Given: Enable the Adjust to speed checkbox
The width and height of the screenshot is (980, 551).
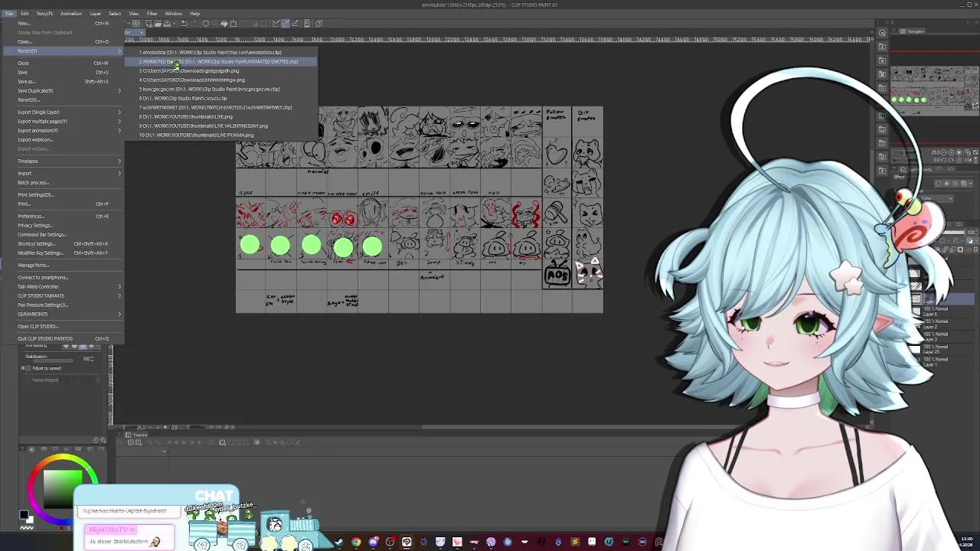Looking at the screenshot, I should (x=28, y=368).
